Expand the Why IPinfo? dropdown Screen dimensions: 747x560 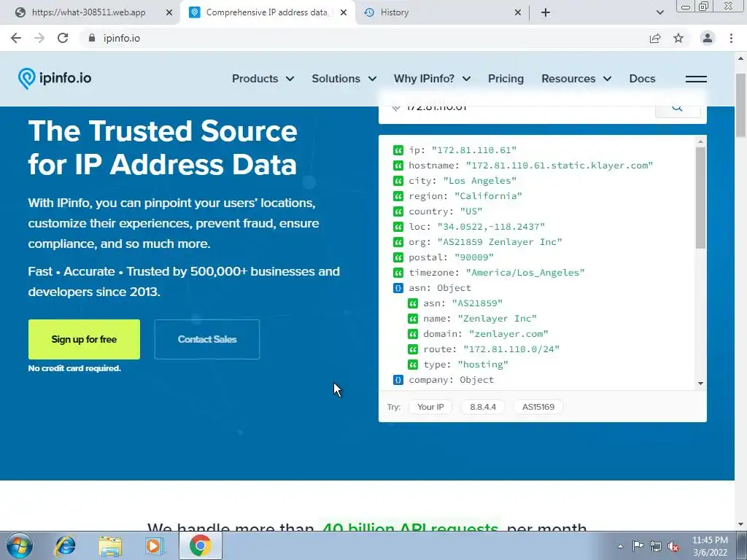pos(432,79)
